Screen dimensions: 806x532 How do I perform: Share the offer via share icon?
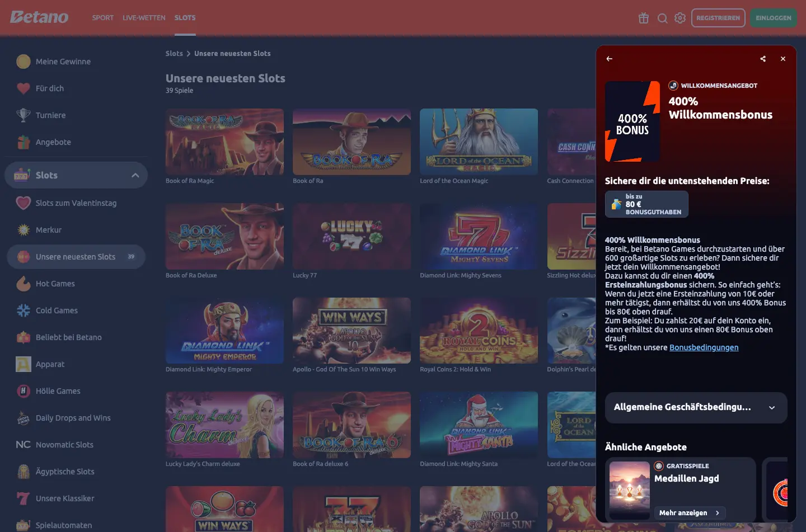763,59
